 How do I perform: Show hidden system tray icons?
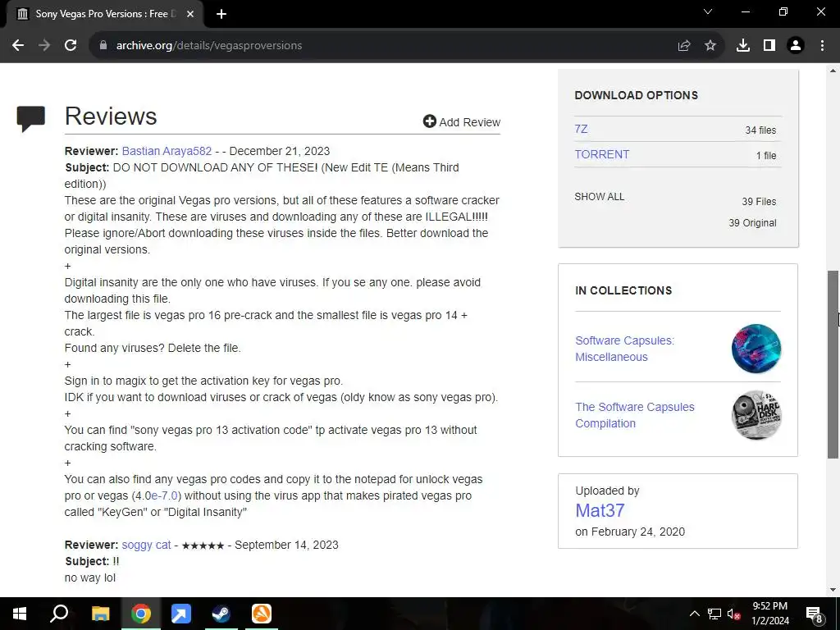pyautogui.click(x=694, y=614)
